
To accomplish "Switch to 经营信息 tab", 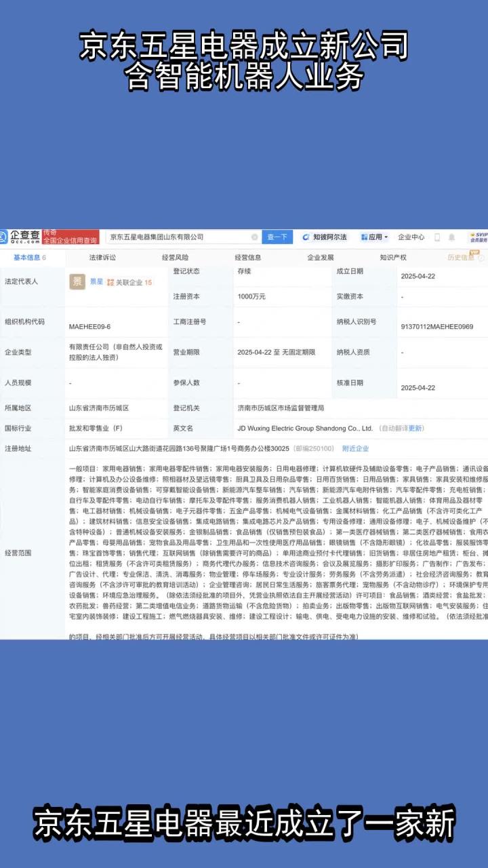I will pos(248,258).
